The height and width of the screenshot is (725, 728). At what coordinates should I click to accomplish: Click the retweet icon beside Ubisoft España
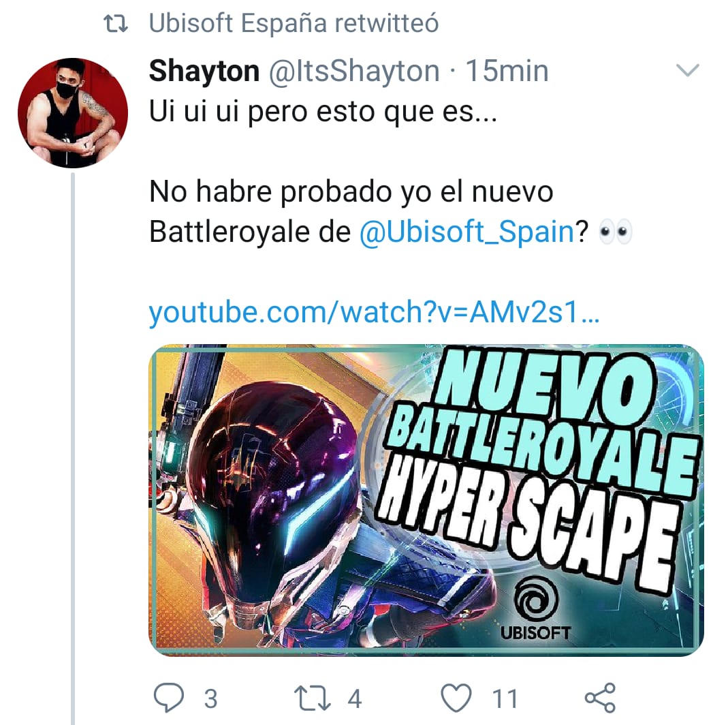click(x=116, y=24)
